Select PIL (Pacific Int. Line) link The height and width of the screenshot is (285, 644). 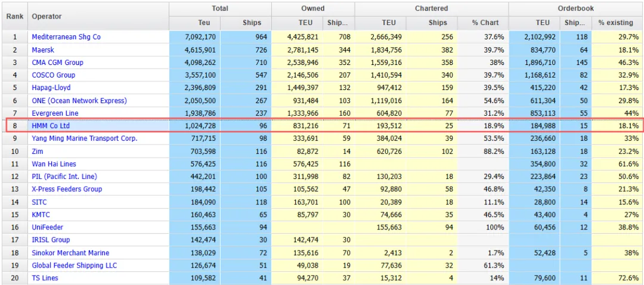64,176
